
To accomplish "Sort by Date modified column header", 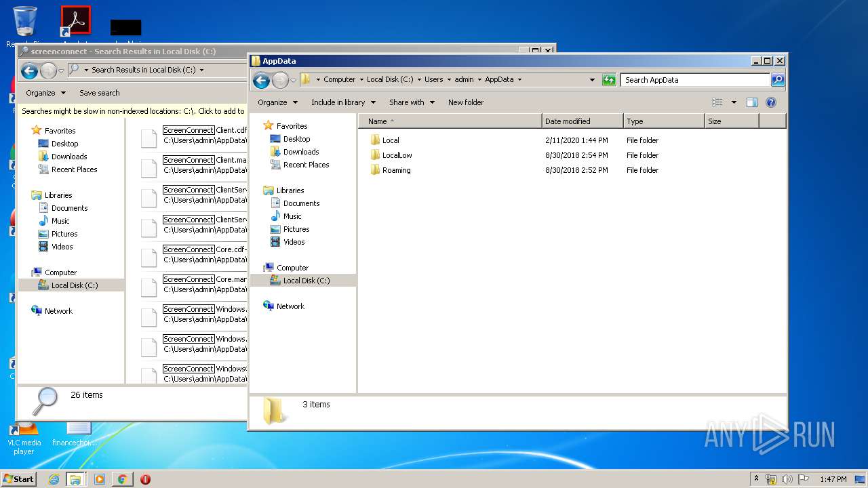I will [x=583, y=121].
